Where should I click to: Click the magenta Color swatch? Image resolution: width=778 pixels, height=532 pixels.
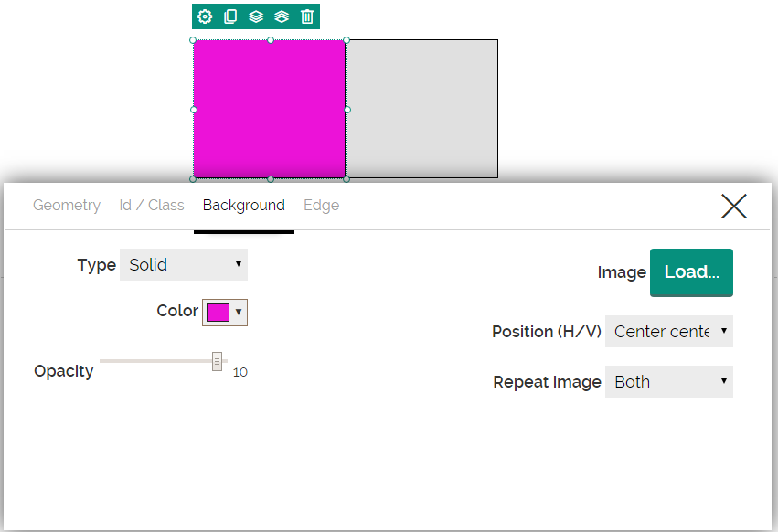pyautogui.click(x=218, y=313)
